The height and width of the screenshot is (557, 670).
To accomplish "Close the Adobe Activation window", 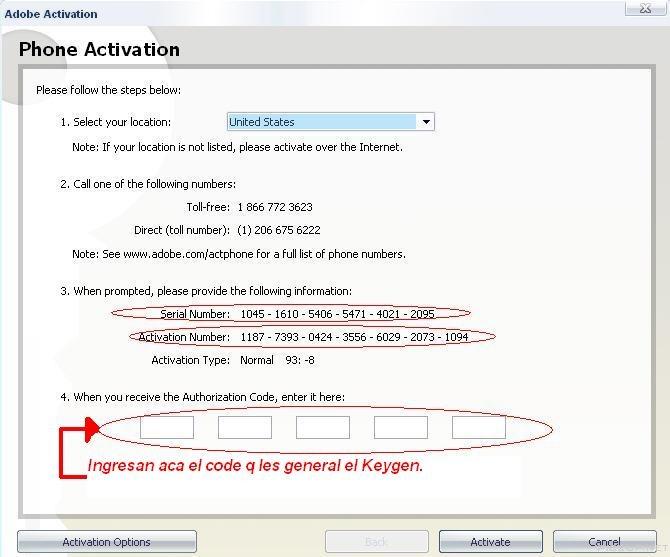I will click(645, 9).
